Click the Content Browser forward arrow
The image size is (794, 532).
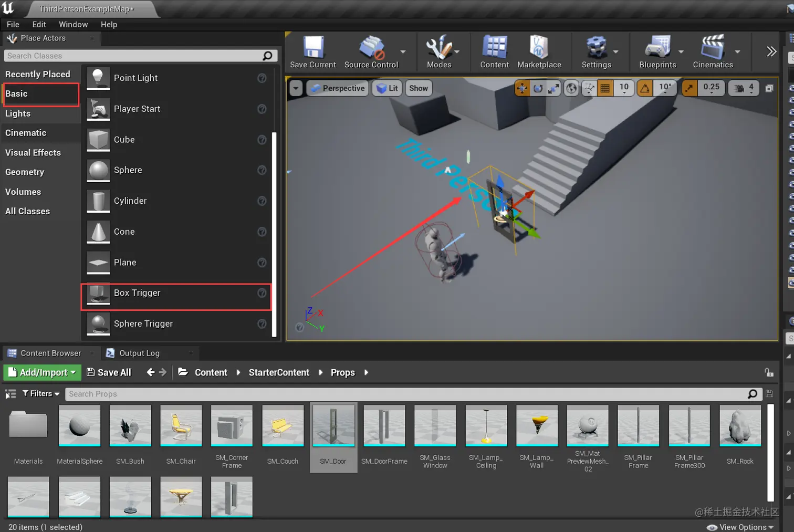(x=163, y=372)
